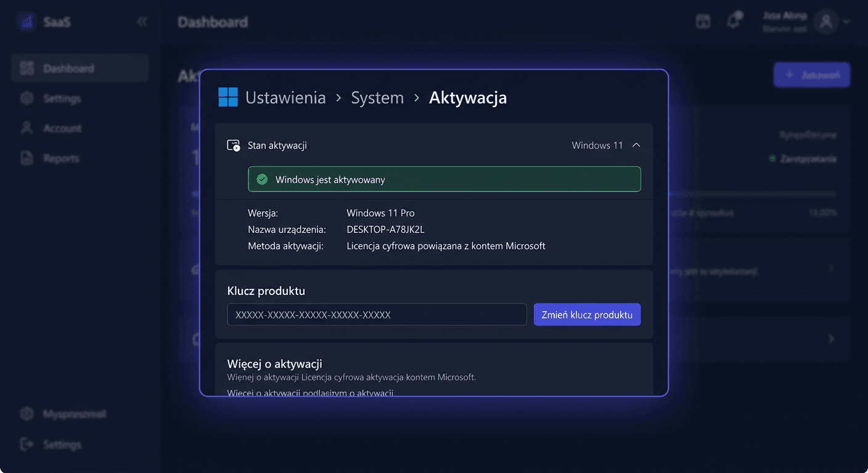
Task: Click the green checkmark in the activation banner
Action: (261, 179)
